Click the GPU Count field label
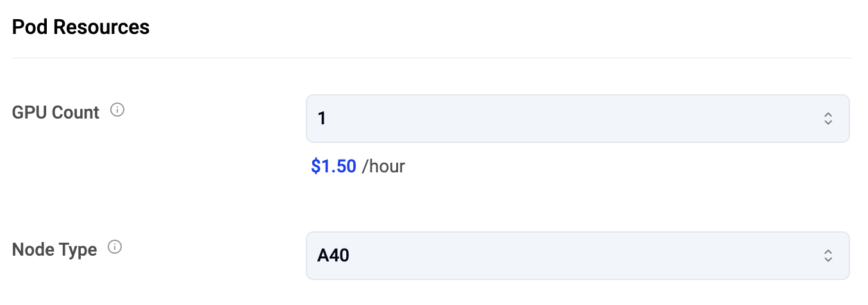 pos(56,113)
